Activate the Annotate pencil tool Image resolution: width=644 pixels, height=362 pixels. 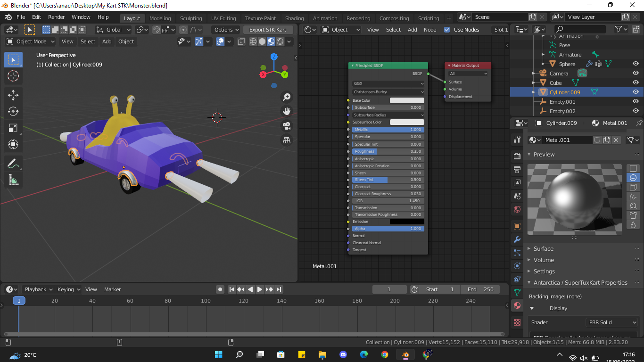click(x=13, y=164)
